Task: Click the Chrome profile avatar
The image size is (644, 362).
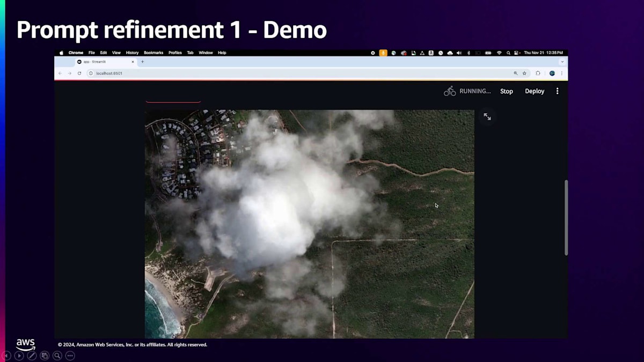Action: click(552, 73)
